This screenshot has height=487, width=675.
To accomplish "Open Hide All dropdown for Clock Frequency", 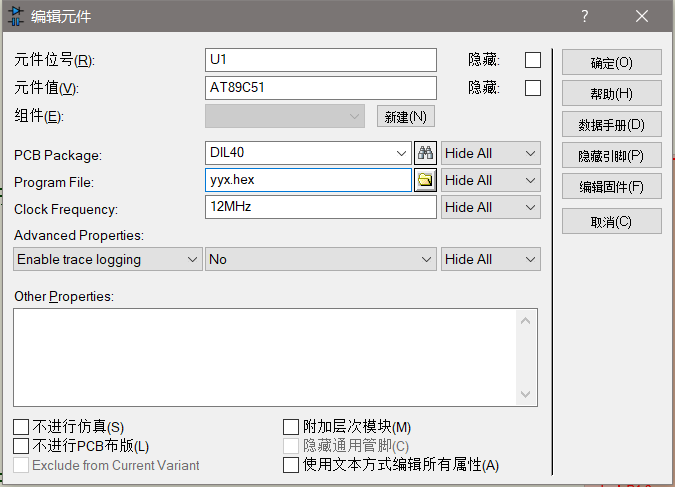I will 491,208.
